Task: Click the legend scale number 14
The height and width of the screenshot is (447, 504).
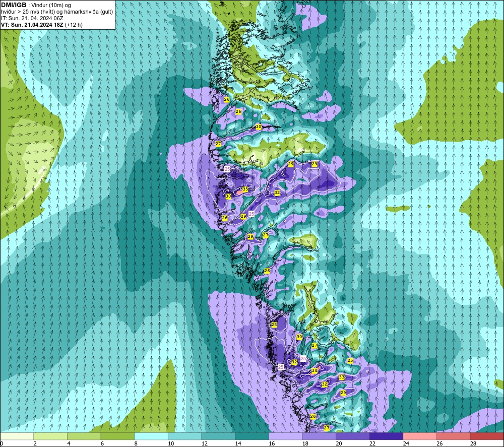Action: [238, 443]
